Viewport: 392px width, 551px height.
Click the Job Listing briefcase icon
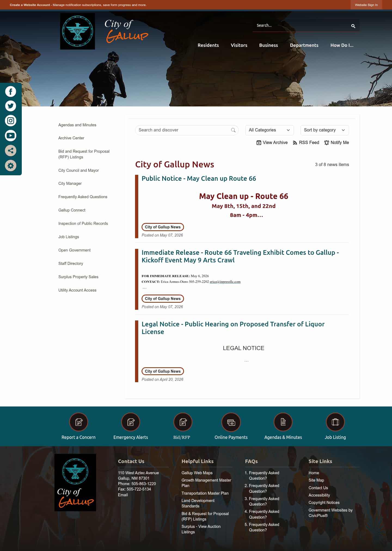coord(335,422)
